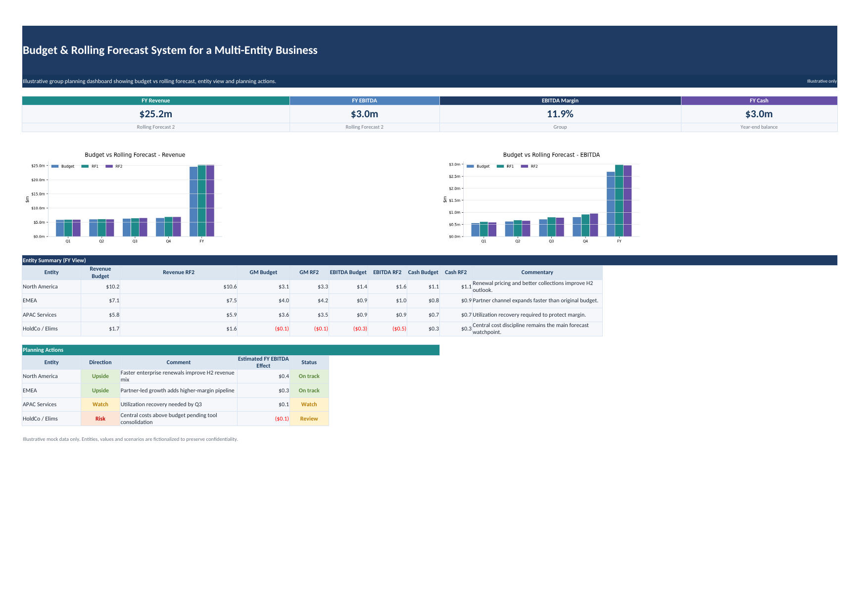This screenshot has height=614, width=868.
Task: Click the $25.0m axis label in Revenue chart
Action: coord(38,166)
